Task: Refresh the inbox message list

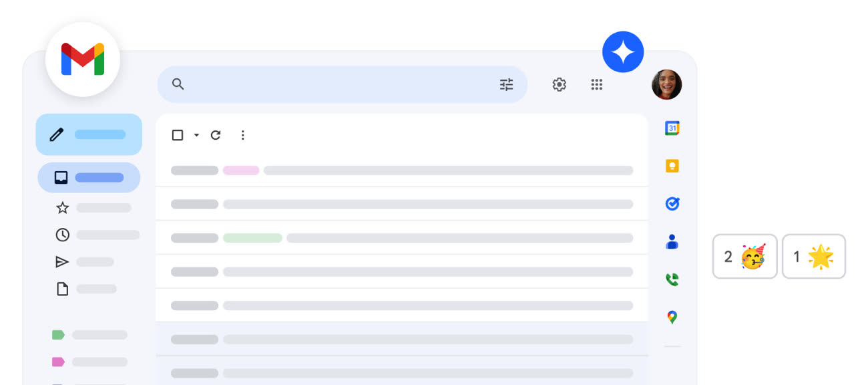Action: (x=216, y=135)
